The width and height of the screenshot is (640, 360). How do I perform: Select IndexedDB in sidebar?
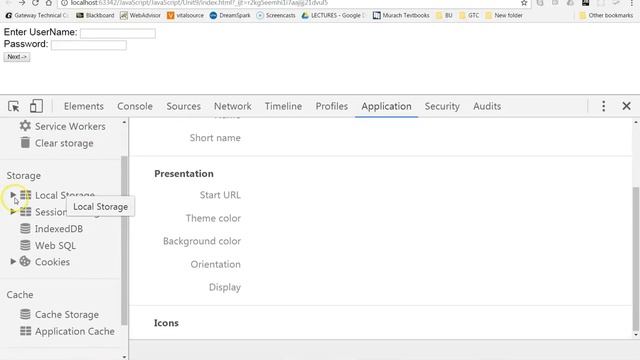59,229
